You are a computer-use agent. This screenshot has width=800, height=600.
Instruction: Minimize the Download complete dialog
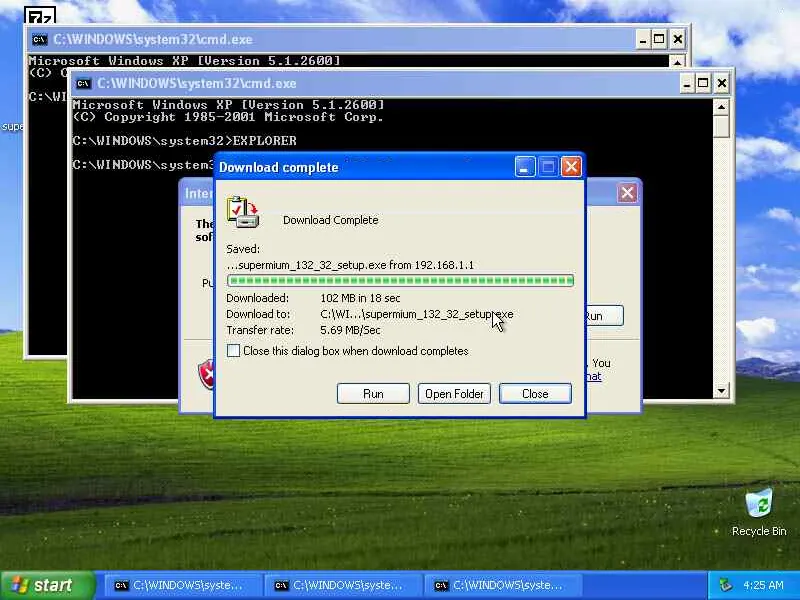point(524,166)
